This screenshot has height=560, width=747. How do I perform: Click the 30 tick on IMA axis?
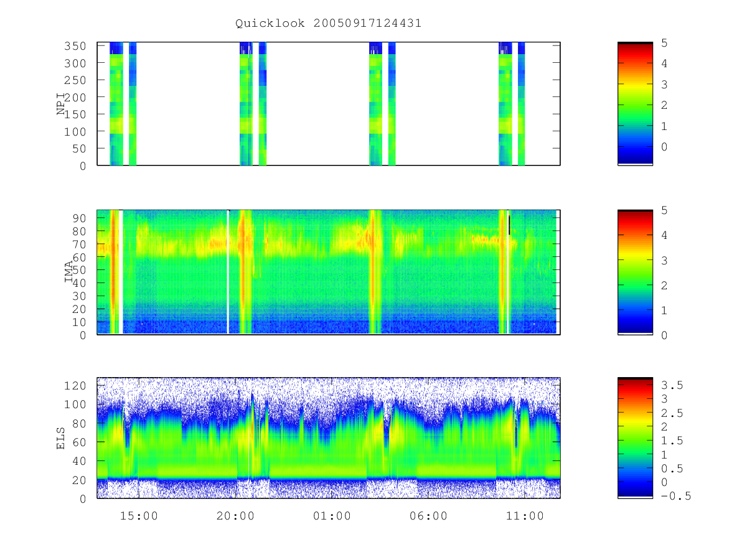click(80, 296)
